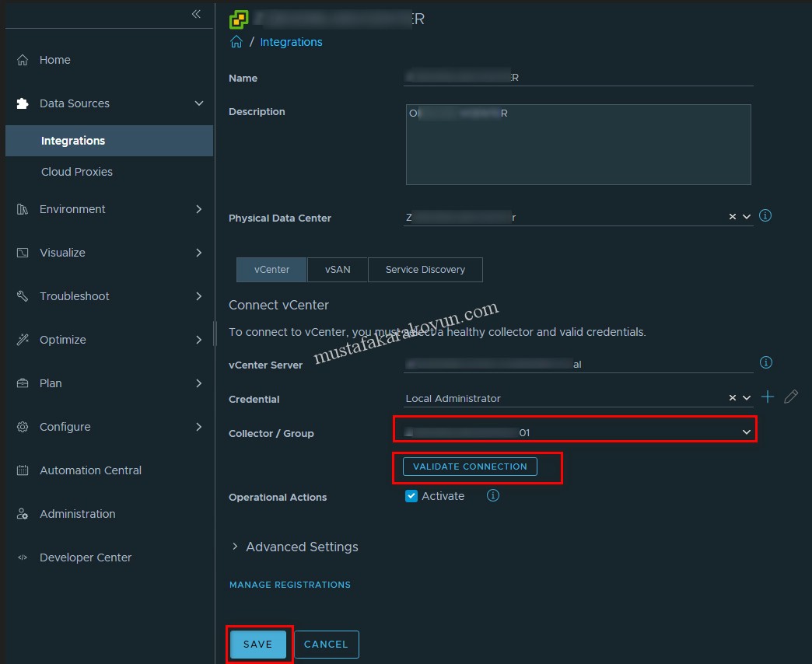Click inside the Description text area
This screenshot has width=812, height=664.
[x=578, y=148]
